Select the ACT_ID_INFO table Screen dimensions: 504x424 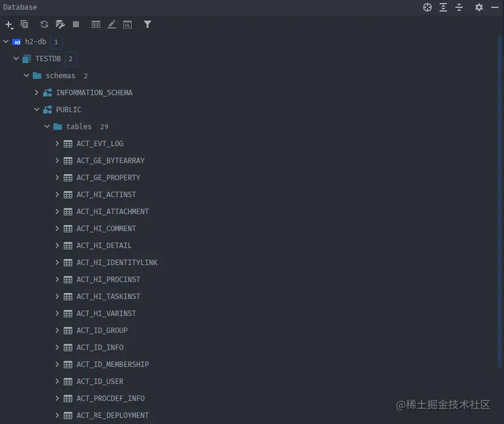(100, 348)
